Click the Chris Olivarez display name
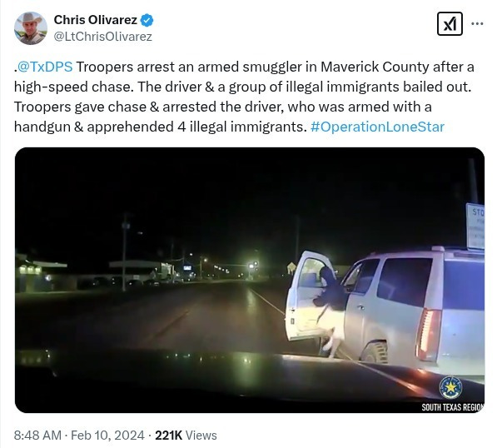 pos(96,20)
